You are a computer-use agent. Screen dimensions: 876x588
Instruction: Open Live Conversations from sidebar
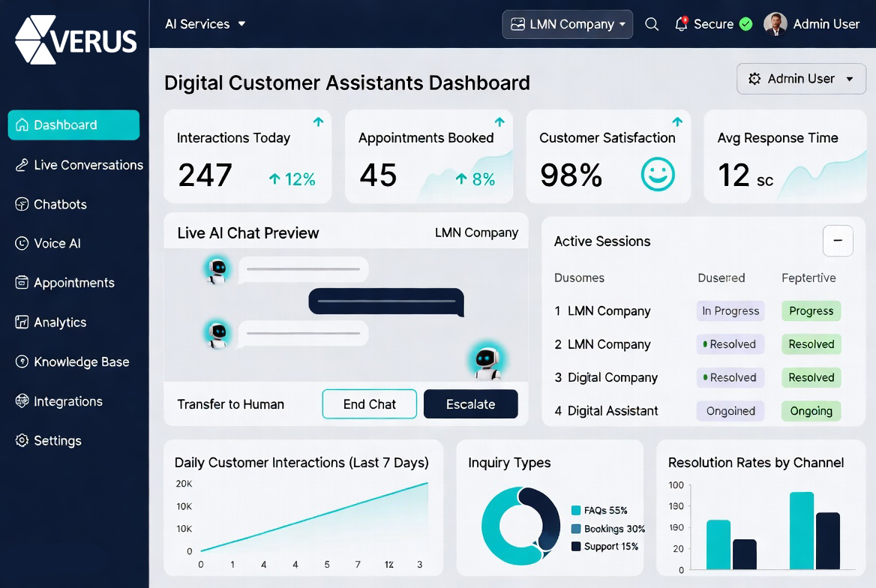pos(79,165)
